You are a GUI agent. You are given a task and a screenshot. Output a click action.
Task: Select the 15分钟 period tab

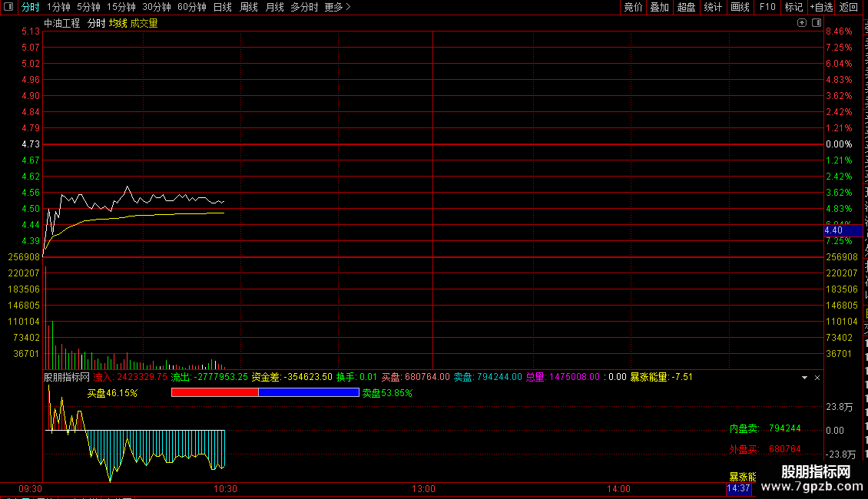121,7
